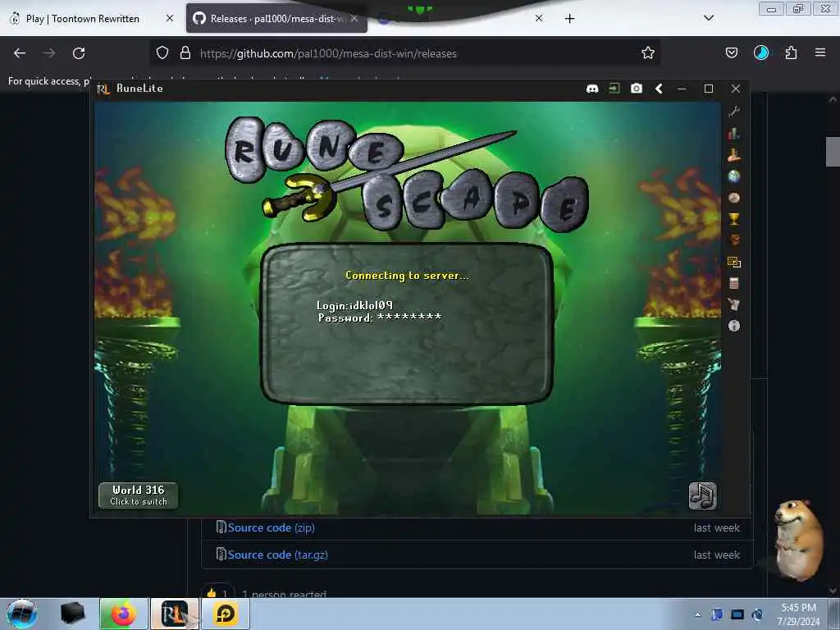Open tracking protection shield icon
The width and height of the screenshot is (840, 630).
click(162, 52)
